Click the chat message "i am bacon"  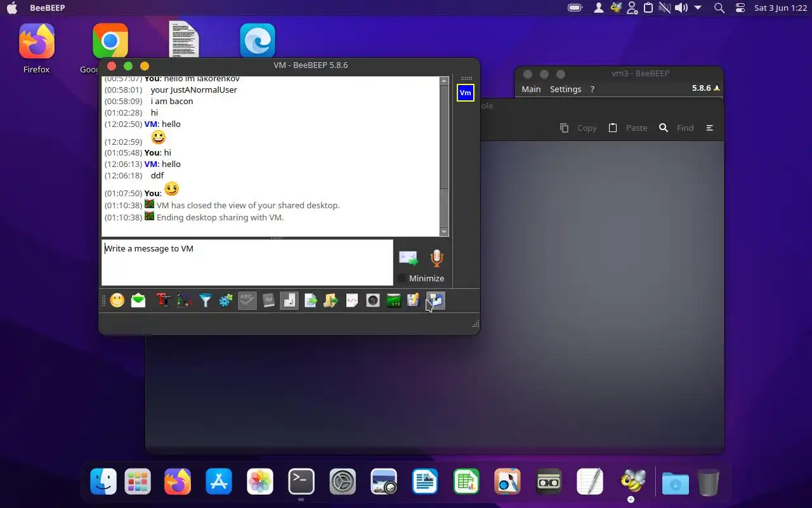click(x=172, y=101)
